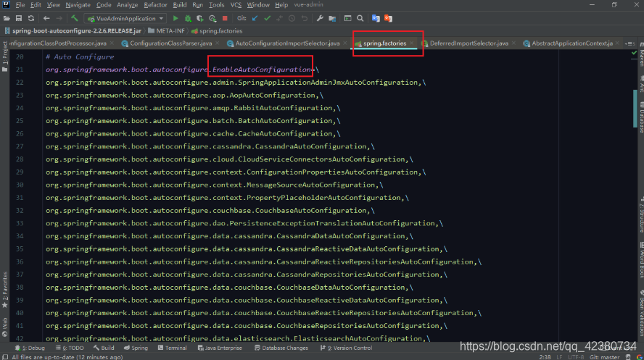Open the File menu
Image resolution: width=644 pixels, height=360 pixels.
20,5
